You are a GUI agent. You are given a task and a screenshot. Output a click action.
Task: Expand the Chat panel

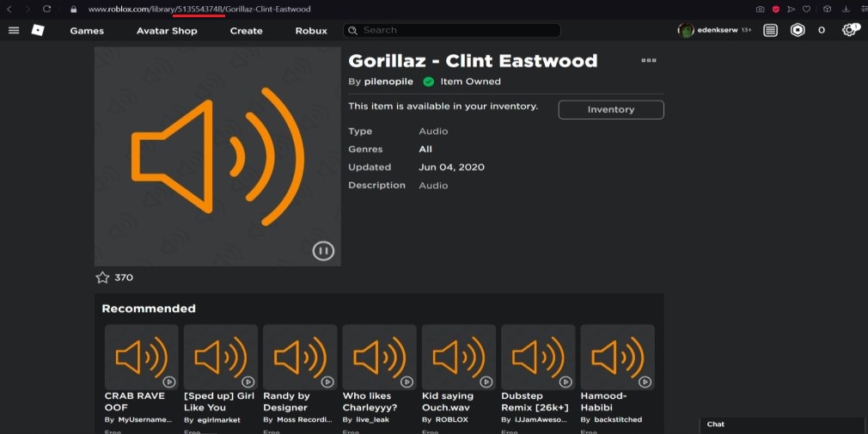pos(780,425)
